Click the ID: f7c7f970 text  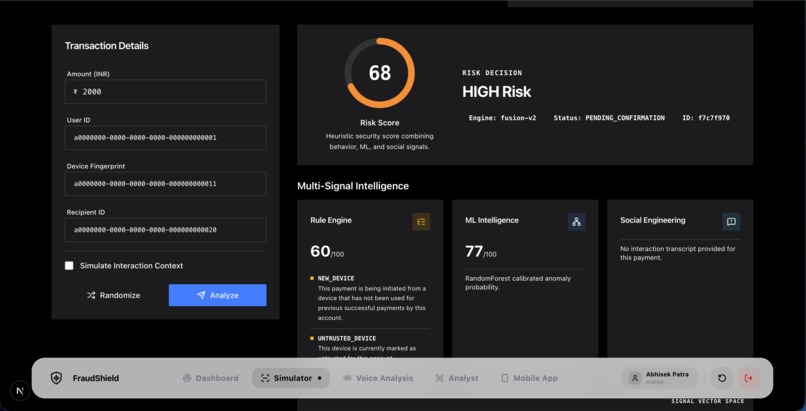tap(706, 118)
